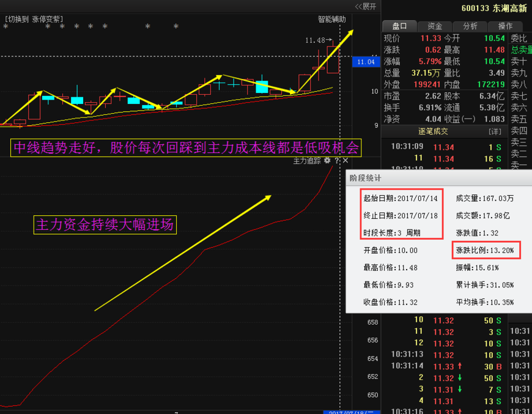The image size is (532, 414).
Task: Click the 外盘 value 199241
Action: point(427,84)
